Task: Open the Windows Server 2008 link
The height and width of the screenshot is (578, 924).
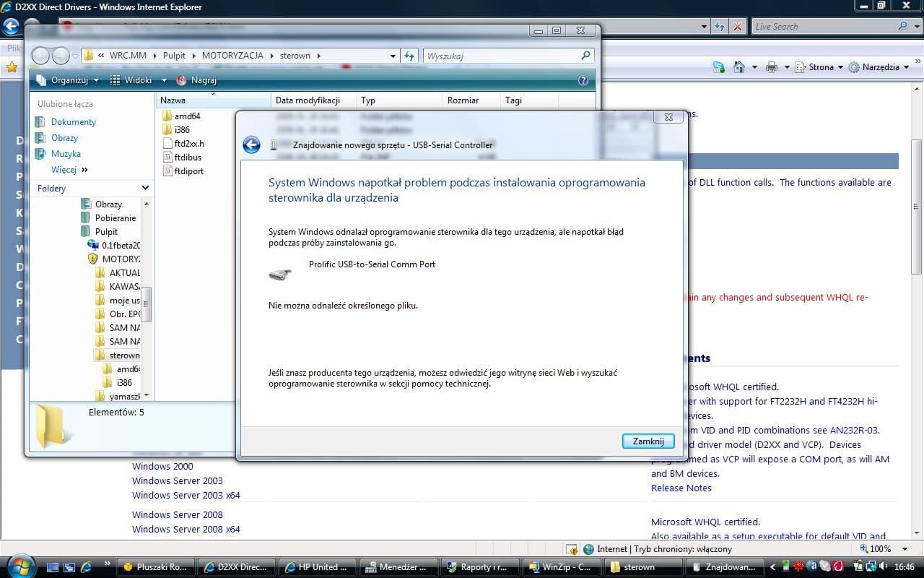Action: coord(178,514)
